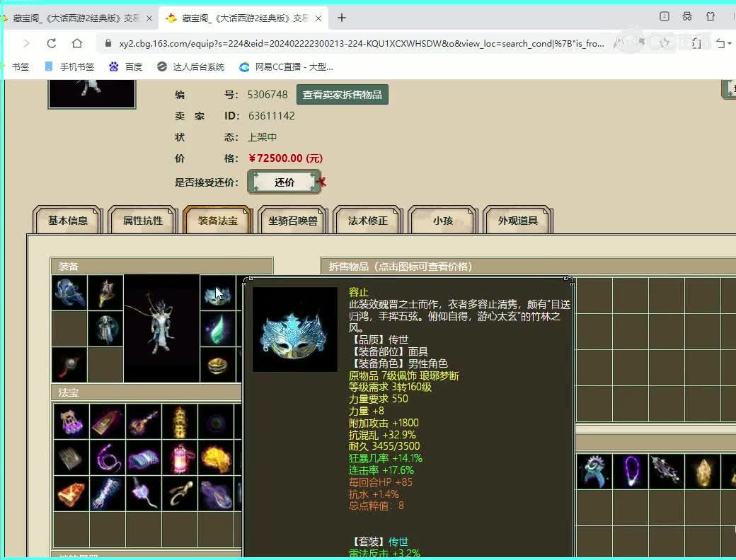Select the grey orb with red tassel icon
This screenshot has width=736, height=560.
tap(69, 365)
